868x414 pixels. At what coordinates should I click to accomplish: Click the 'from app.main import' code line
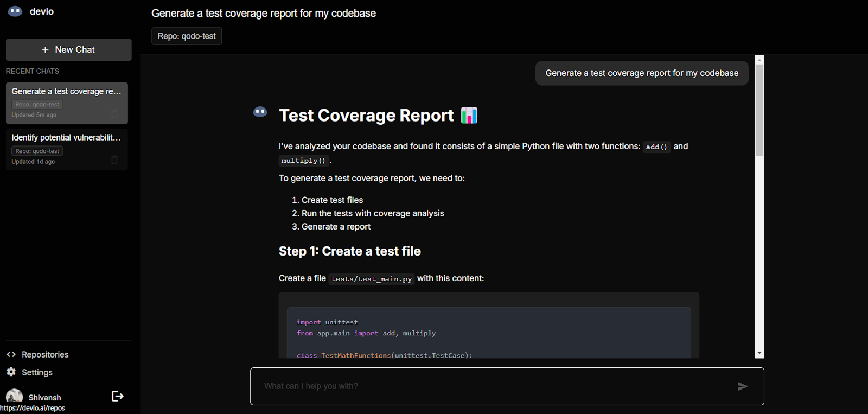pyautogui.click(x=366, y=333)
